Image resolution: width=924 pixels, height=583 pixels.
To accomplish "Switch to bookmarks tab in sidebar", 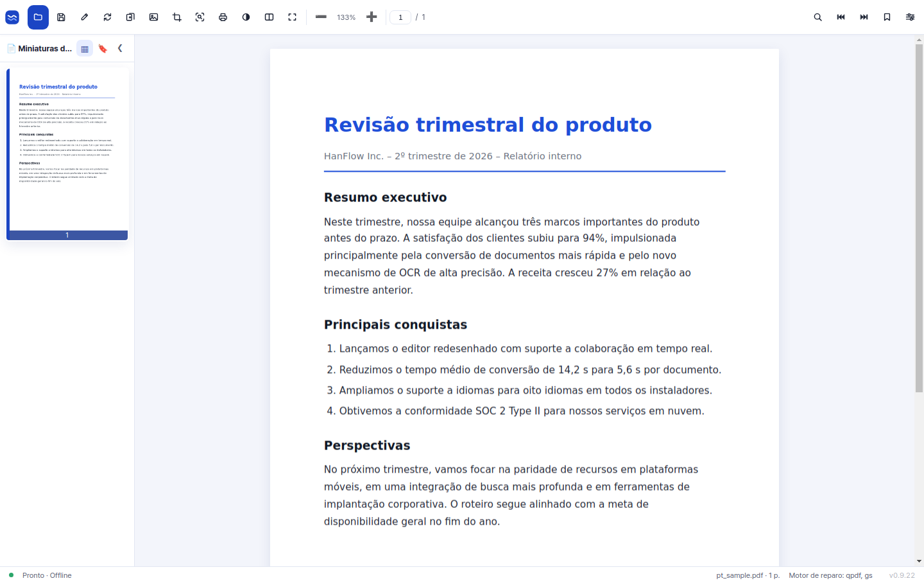I will (x=103, y=49).
